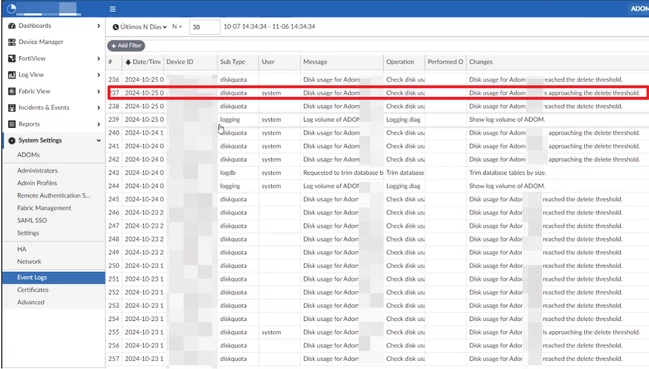
Task: Open Remote Authentication Server page
Action: click(53, 195)
